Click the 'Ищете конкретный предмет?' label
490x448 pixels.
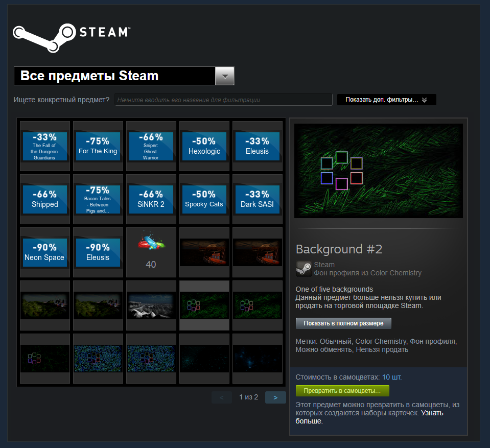[x=61, y=100]
